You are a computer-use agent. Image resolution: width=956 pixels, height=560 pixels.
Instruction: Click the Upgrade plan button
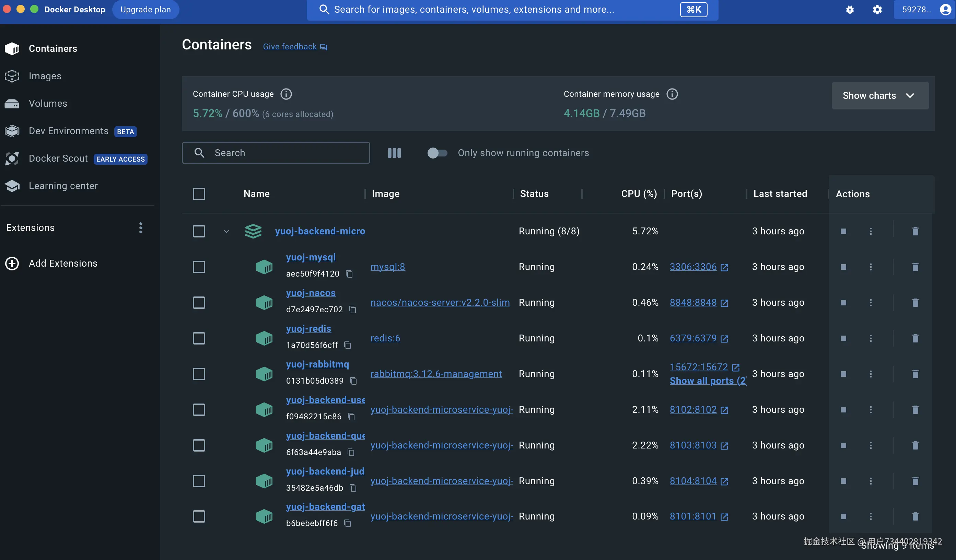coord(146,10)
